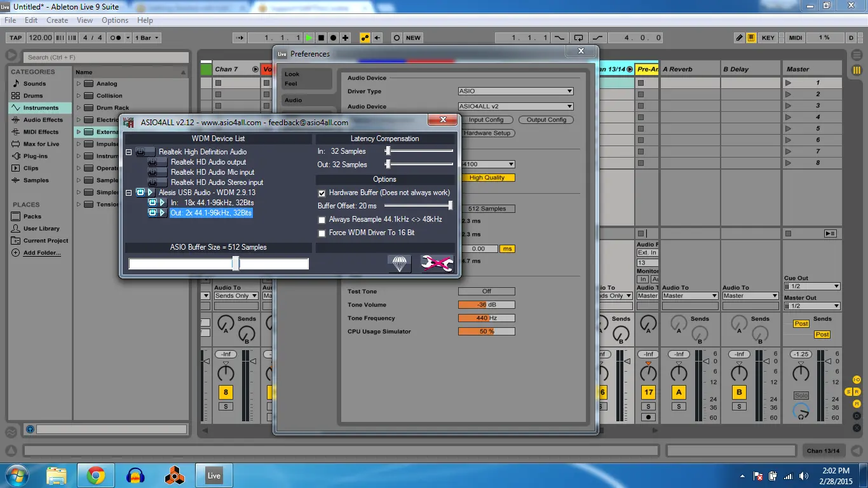
Task: Toggle the yellow Post button for Send A
Action: click(x=801, y=323)
